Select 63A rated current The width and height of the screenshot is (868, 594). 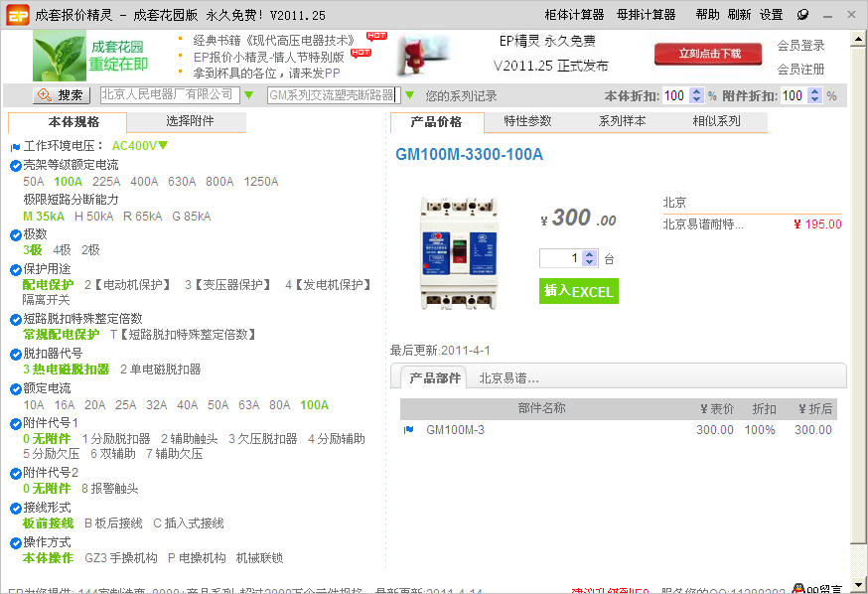pyautogui.click(x=249, y=405)
